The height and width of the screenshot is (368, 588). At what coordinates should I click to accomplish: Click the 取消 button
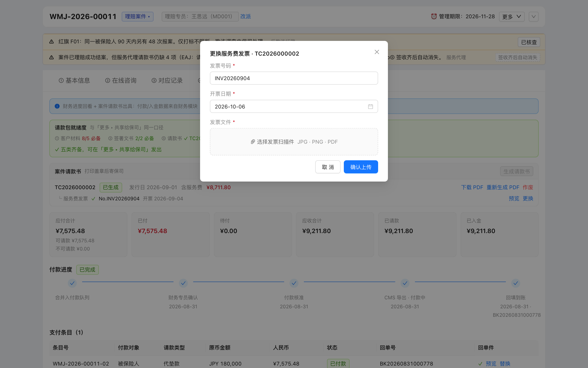(x=328, y=167)
